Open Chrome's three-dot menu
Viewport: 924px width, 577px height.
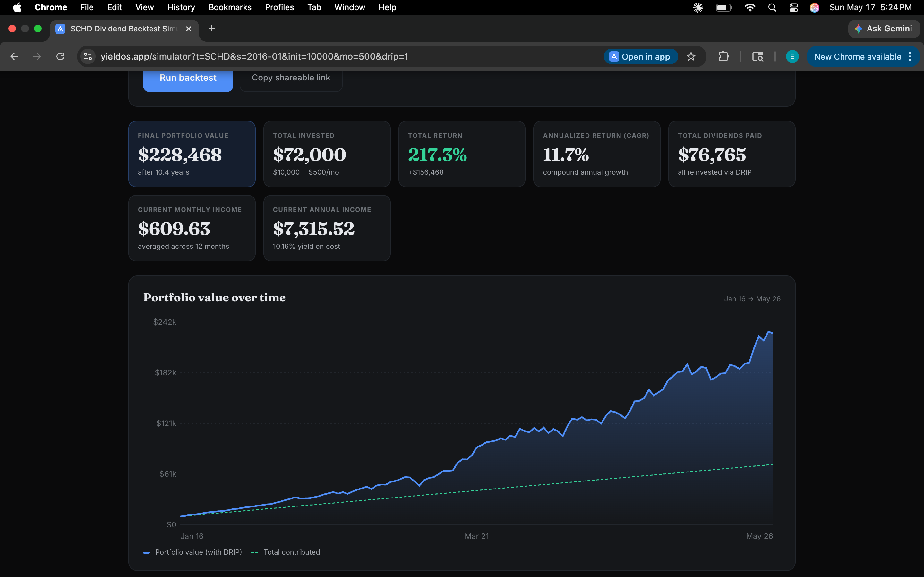pos(910,56)
